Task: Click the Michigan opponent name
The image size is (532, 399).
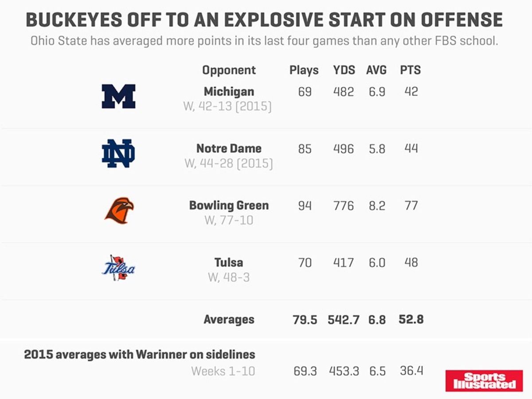Action: (x=229, y=92)
